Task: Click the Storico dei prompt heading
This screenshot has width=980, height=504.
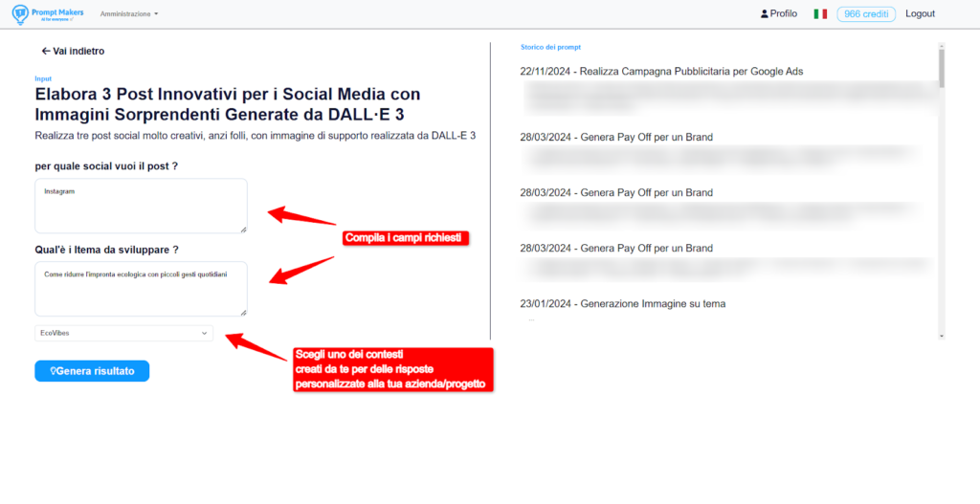Action: [x=550, y=47]
